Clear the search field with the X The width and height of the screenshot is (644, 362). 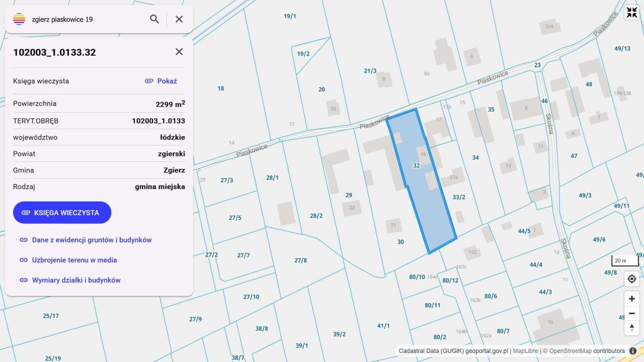pos(179,19)
